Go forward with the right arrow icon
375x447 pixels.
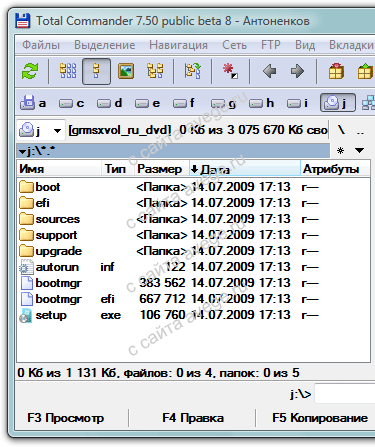(x=297, y=71)
